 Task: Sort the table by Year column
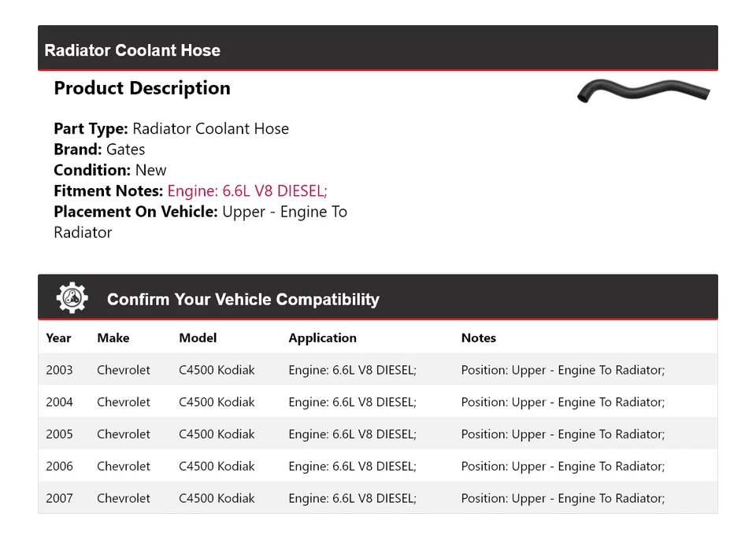click(58, 338)
